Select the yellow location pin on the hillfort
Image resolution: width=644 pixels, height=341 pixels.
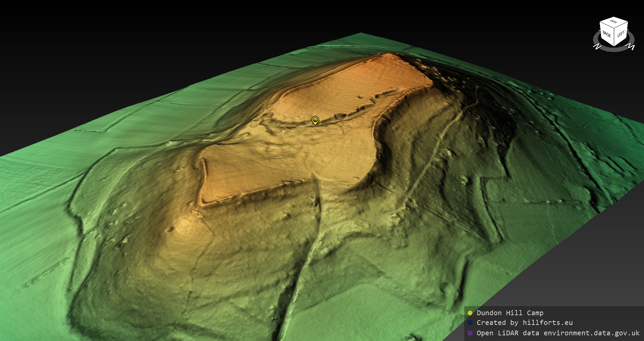[315, 120]
